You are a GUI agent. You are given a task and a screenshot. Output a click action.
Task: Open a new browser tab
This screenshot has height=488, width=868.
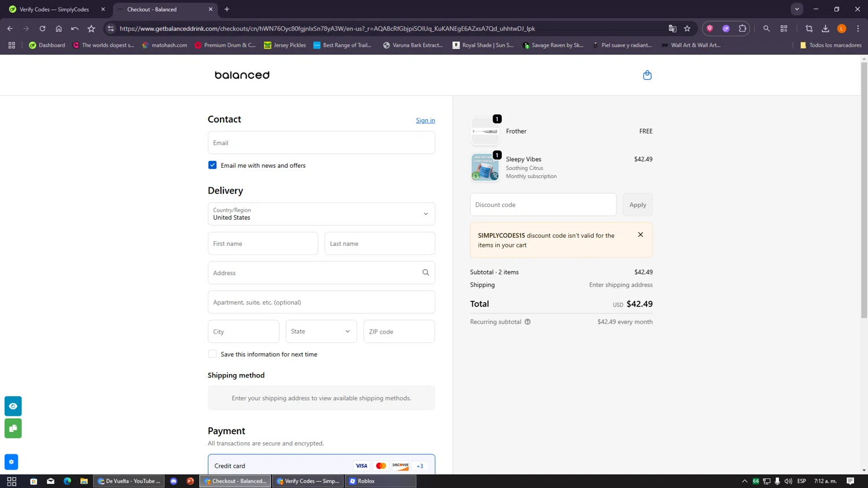227,9
